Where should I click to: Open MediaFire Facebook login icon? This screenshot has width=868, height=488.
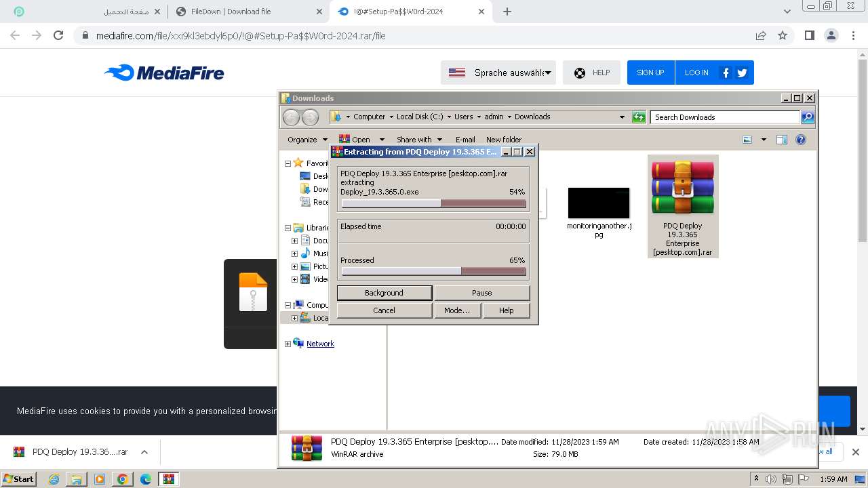[726, 73]
